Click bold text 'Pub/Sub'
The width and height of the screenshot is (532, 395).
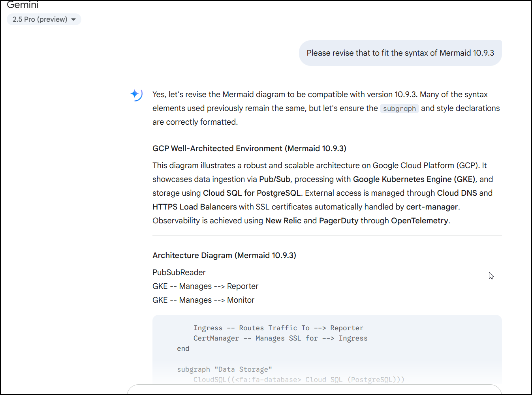(274, 179)
